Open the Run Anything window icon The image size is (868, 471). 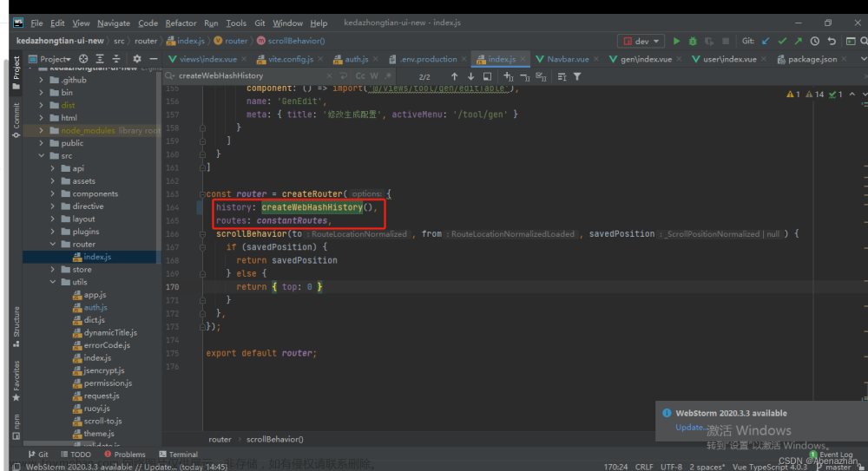click(851, 41)
